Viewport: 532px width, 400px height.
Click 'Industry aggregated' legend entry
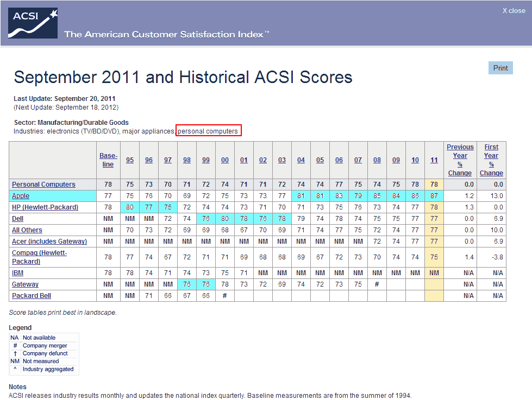pos(48,369)
